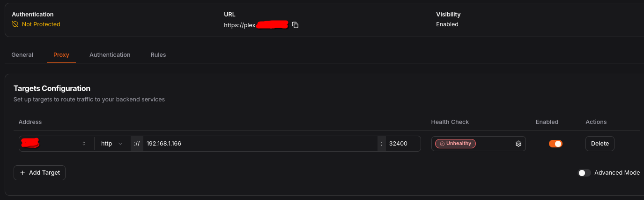Viewport: 644px width, 200px height.
Task: Click the plus icon on Add Target
Action: 22,173
